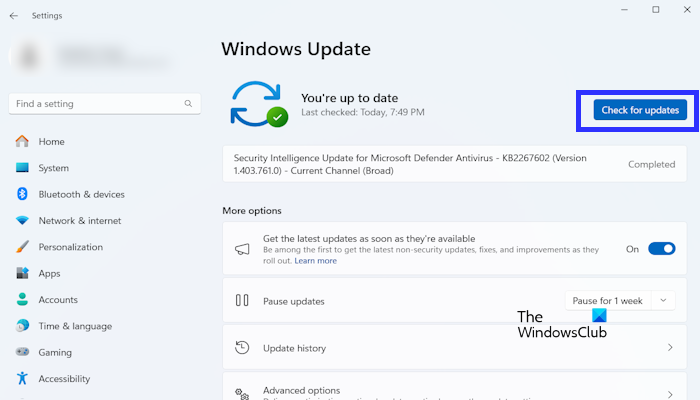Click the System monitor icon

(22, 168)
